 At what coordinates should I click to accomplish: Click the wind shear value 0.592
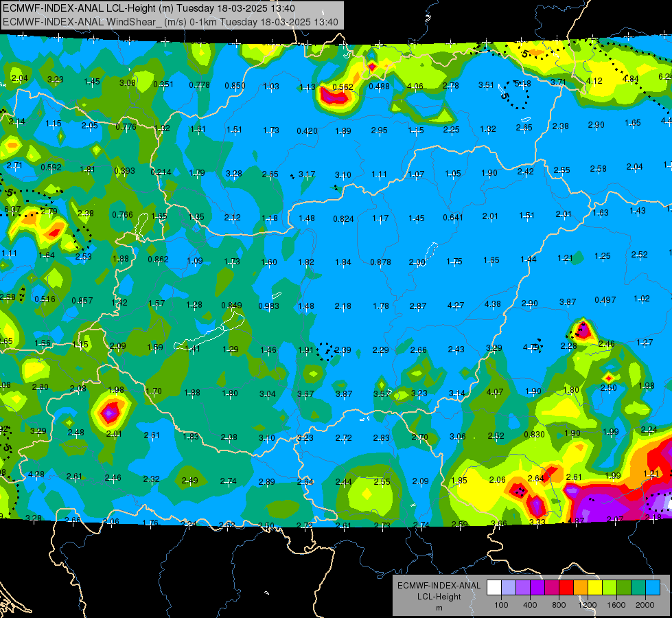click(x=51, y=168)
